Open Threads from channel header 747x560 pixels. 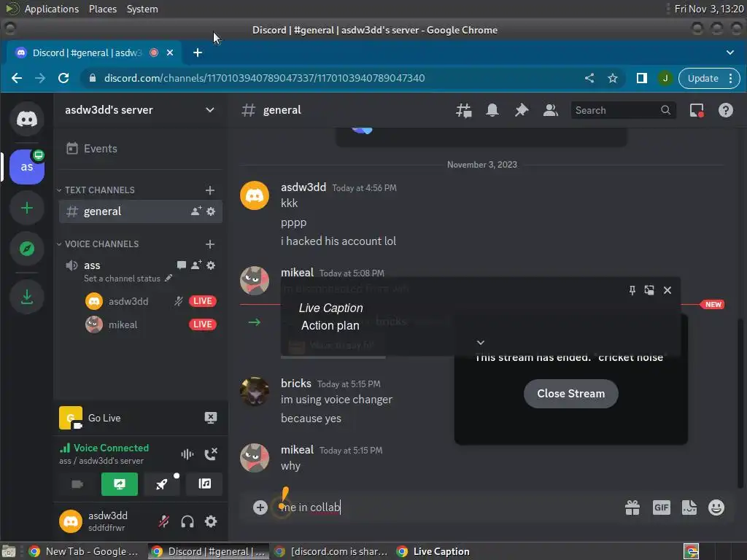pyautogui.click(x=463, y=110)
